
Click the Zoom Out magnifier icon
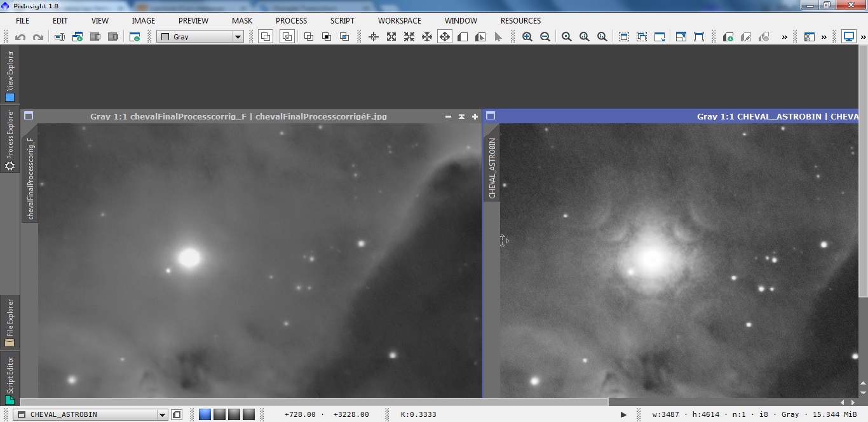coord(545,37)
